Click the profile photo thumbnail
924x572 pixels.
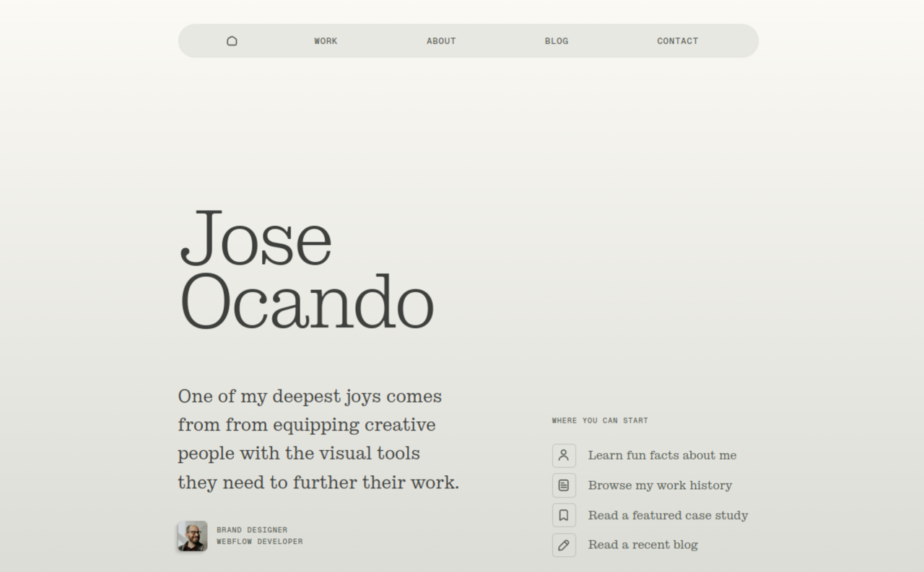[x=193, y=536]
